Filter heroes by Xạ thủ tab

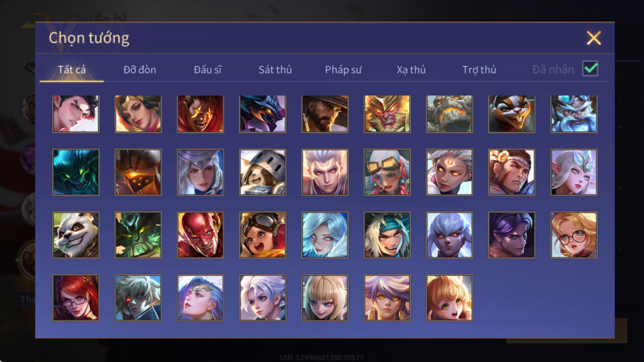click(411, 70)
